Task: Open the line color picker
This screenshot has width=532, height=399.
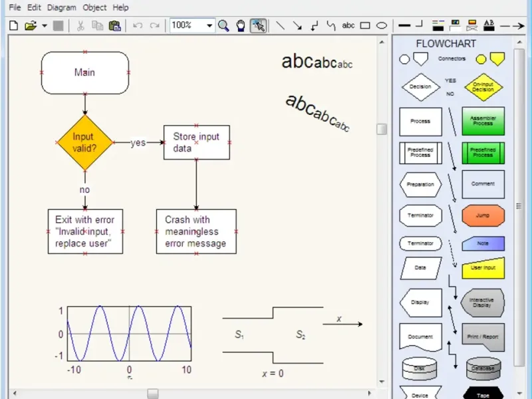Action: coord(438,25)
